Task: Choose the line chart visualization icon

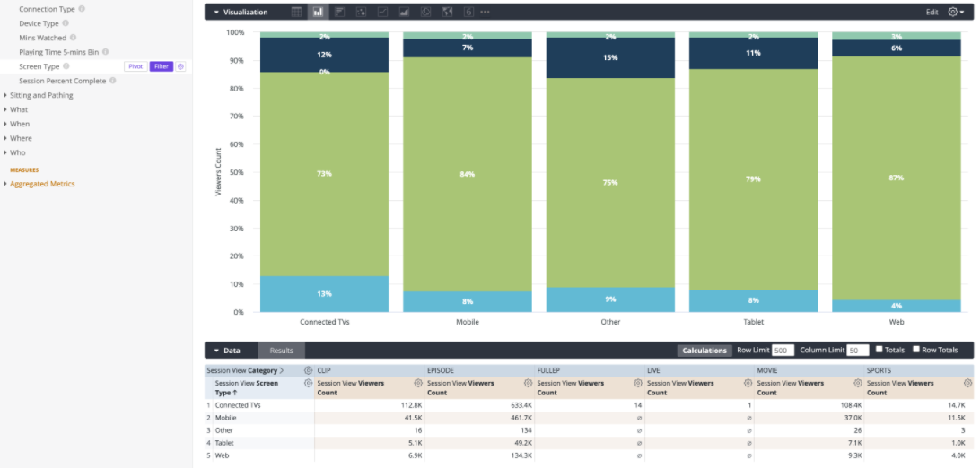Action: [382, 12]
